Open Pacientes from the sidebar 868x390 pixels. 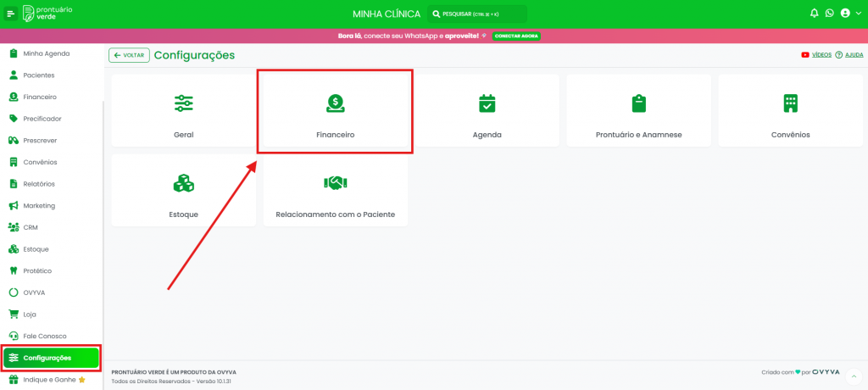pos(38,75)
